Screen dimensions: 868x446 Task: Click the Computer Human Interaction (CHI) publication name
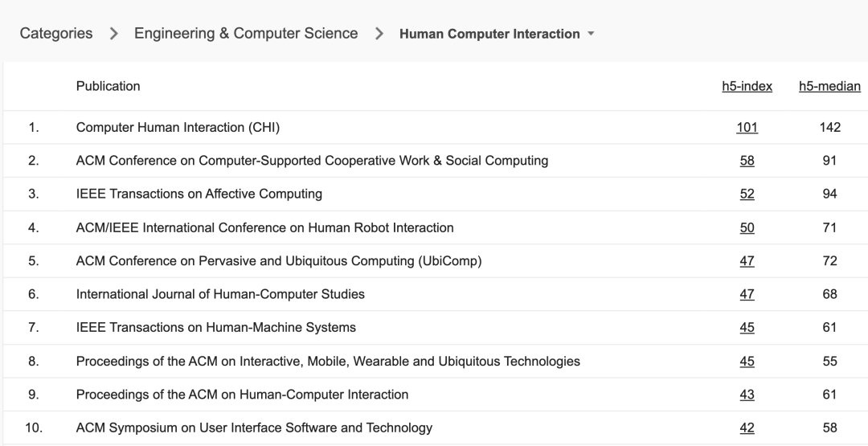tap(178, 127)
